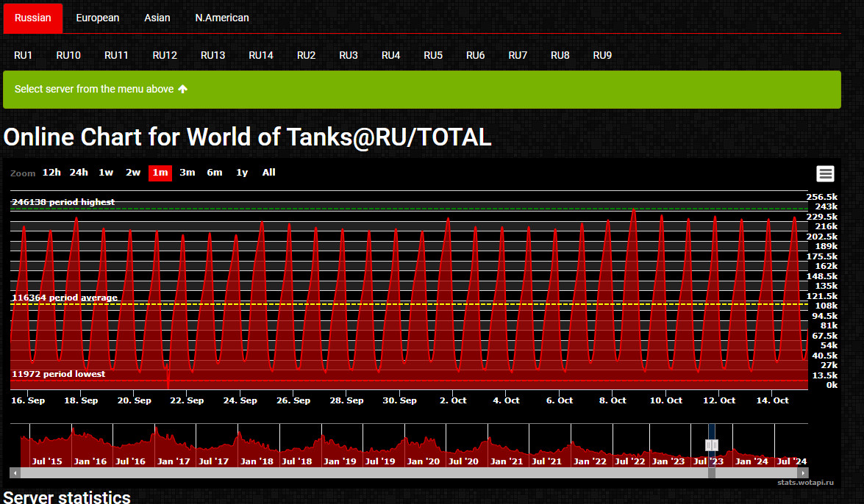Image resolution: width=864 pixels, height=504 pixels.
Task: Select the RU10 server
Action: 68,55
